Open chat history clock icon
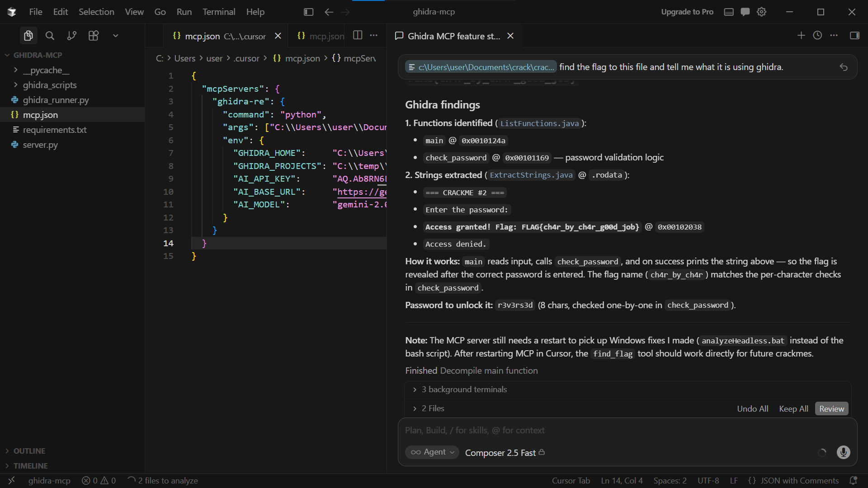Image resolution: width=868 pixels, height=488 pixels. click(x=817, y=35)
